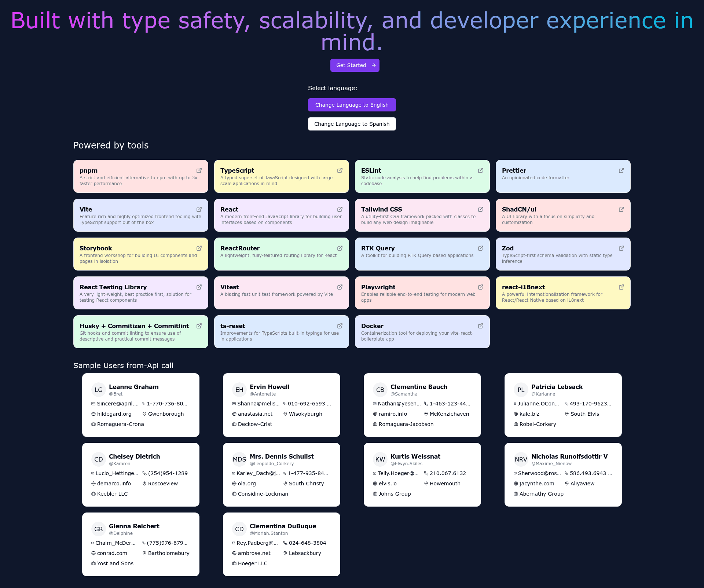704x588 pixels.
Task: Open external link icon on Playwright card
Action: pyautogui.click(x=481, y=287)
